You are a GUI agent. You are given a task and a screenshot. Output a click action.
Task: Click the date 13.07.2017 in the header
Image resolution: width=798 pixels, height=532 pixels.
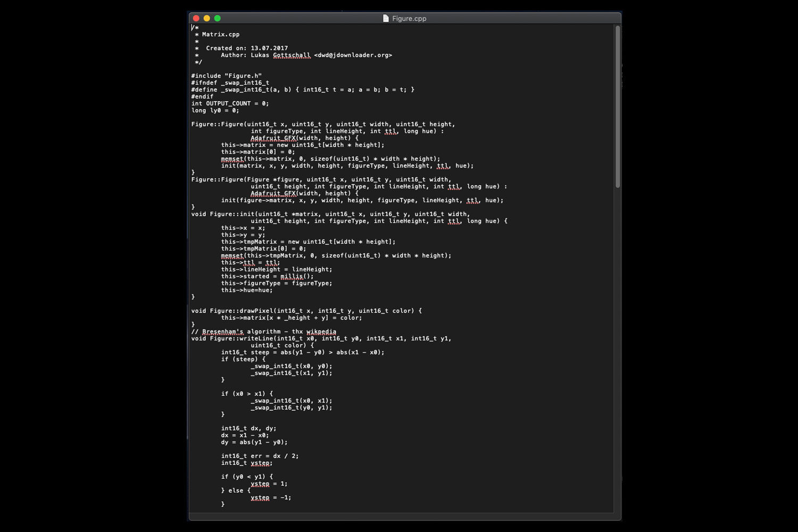point(269,48)
